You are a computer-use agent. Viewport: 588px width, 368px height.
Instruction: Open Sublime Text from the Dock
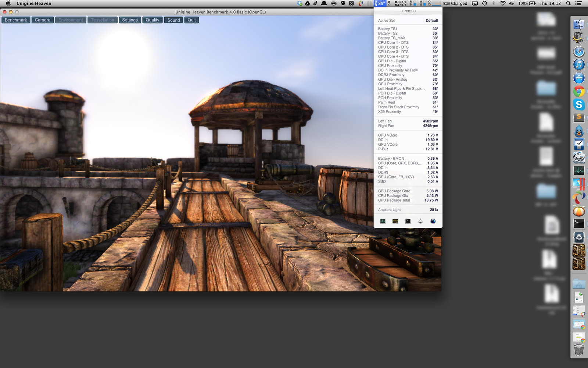pyautogui.click(x=579, y=117)
